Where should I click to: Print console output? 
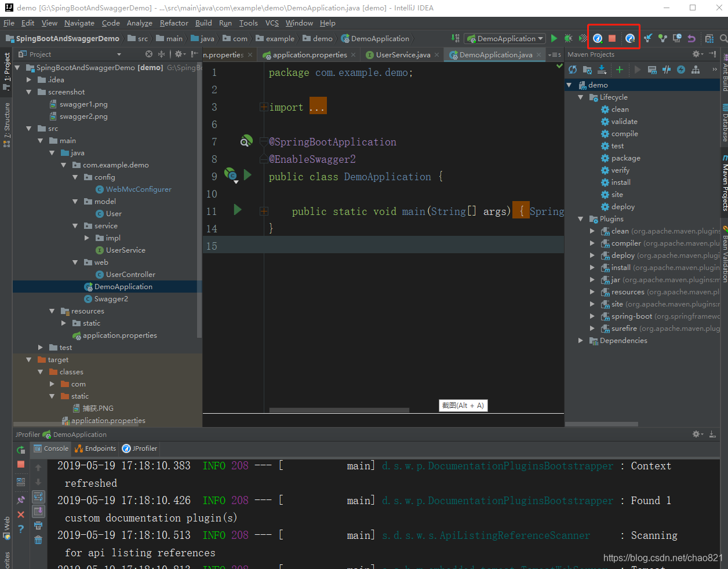coord(38,526)
